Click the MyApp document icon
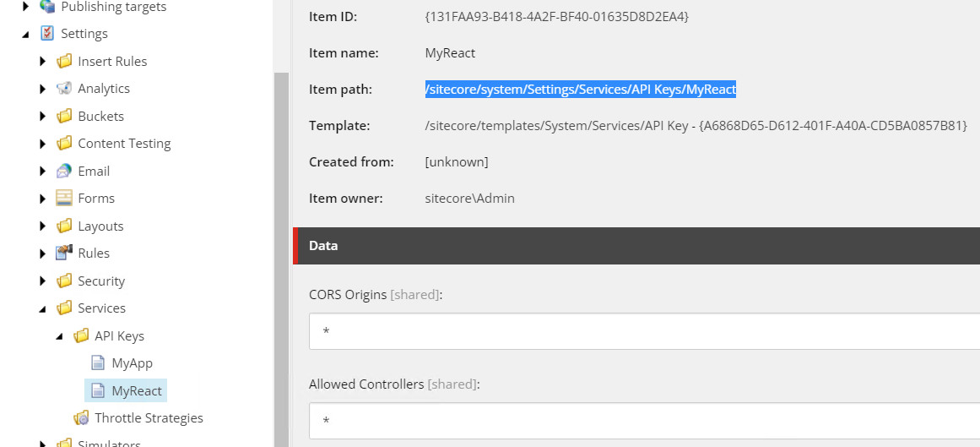 click(98, 363)
